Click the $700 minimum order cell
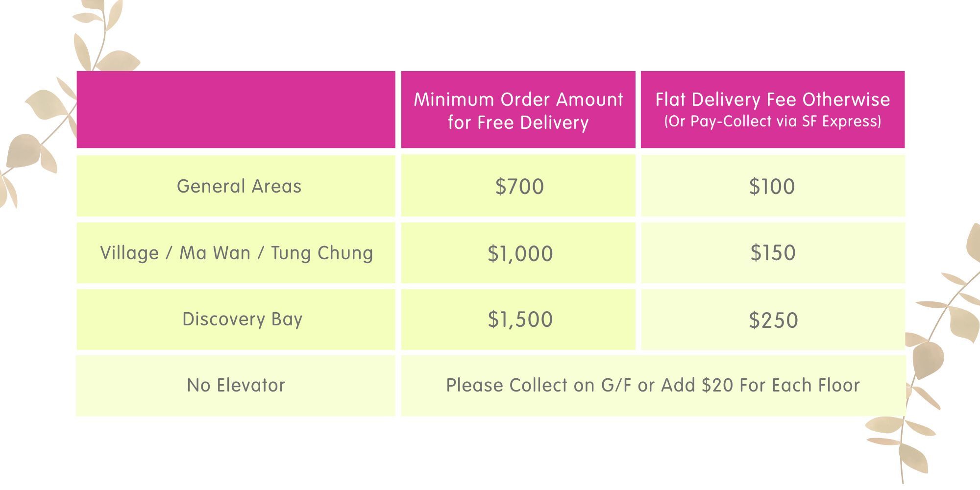Viewport: 980px width, 490px height. pyautogui.click(x=519, y=187)
